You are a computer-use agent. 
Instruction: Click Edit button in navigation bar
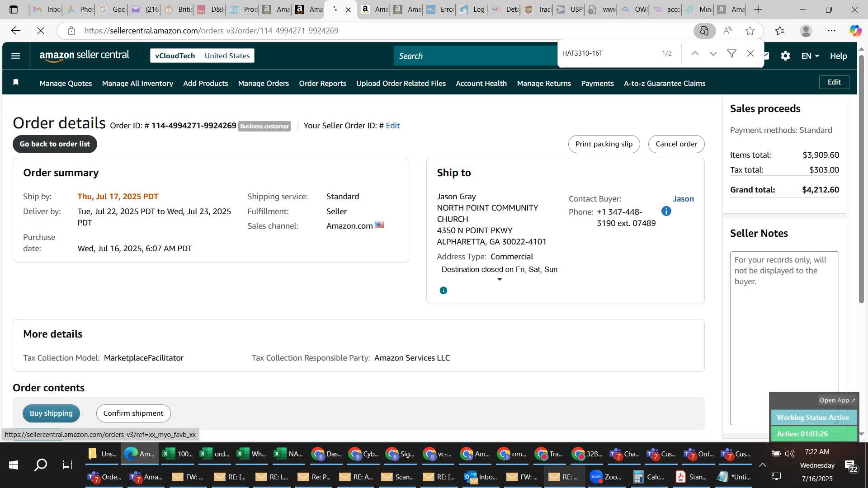[x=834, y=82]
